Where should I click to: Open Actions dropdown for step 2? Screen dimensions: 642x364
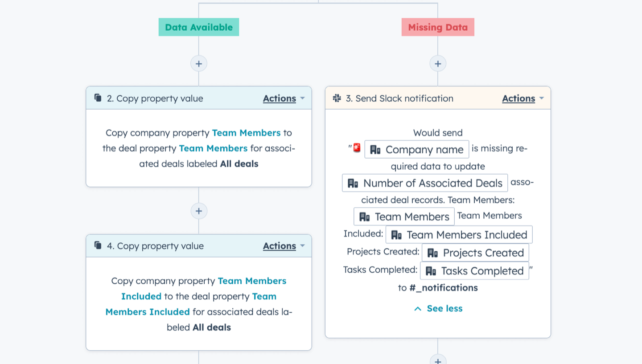(x=284, y=98)
